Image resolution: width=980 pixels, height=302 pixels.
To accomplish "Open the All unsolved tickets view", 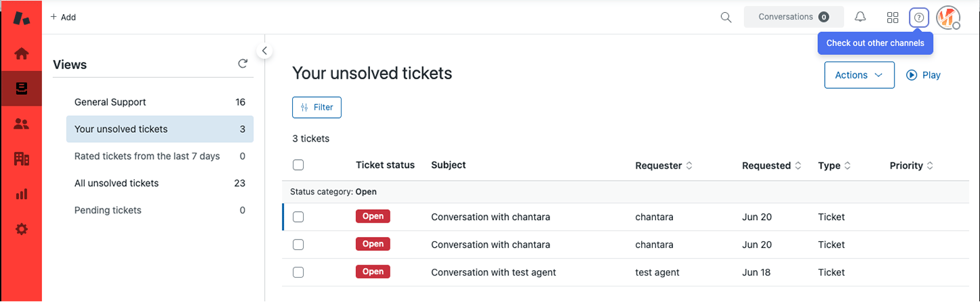I will 116,183.
